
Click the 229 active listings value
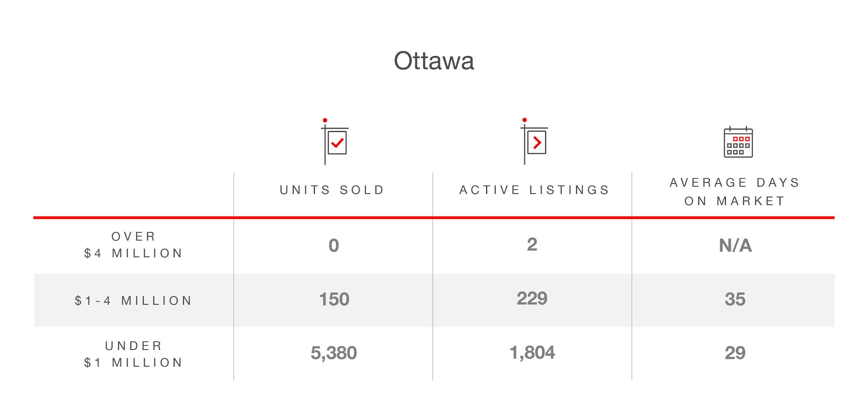532,298
